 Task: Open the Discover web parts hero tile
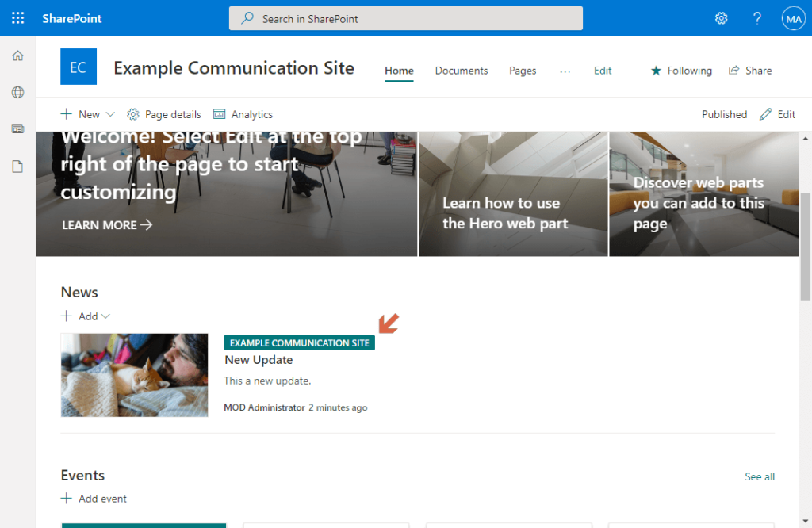[704, 193]
